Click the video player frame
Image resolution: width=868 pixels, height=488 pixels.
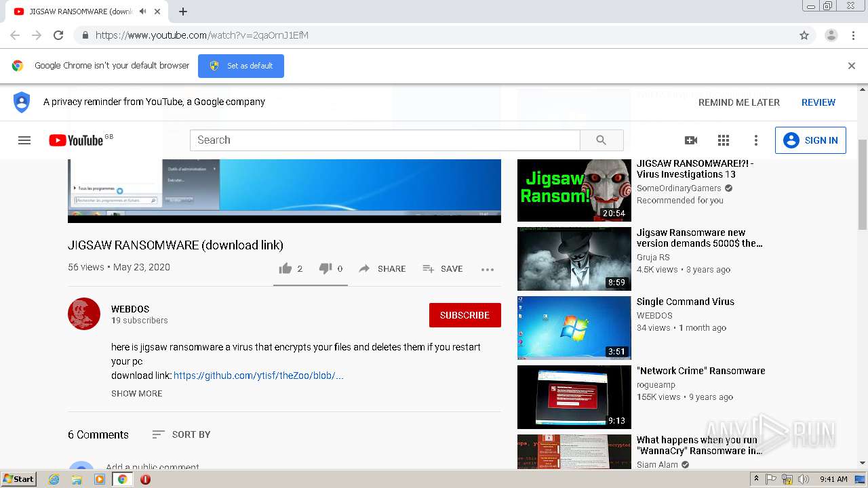coord(284,190)
